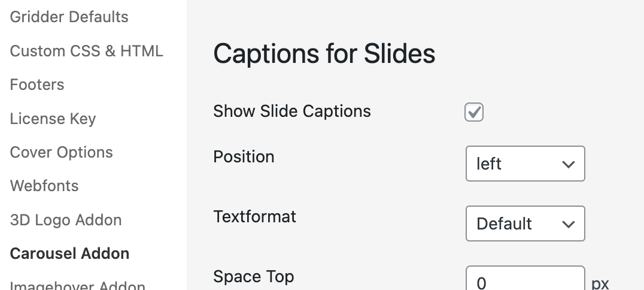Click the px unit beside Space Top
The image size is (644, 290).
pyautogui.click(x=600, y=283)
